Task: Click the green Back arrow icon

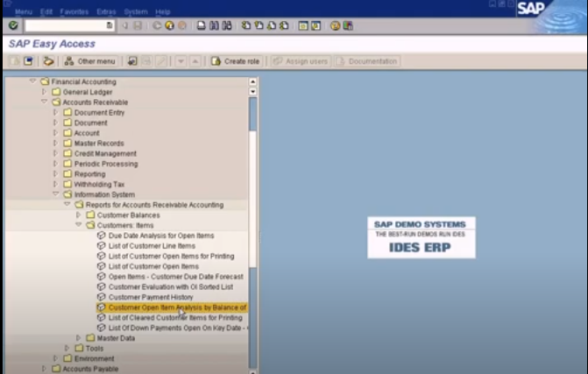Action: coord(157,25)
